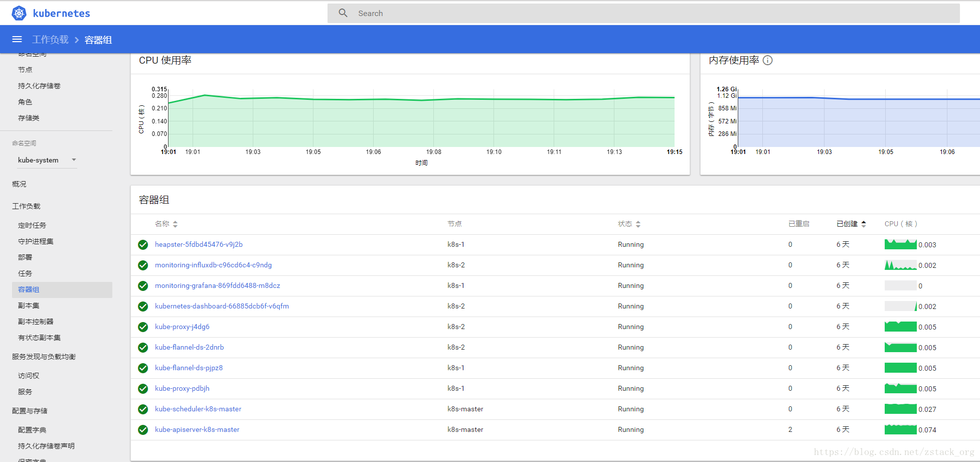Viewport: 980px width, 462px height.
Task: Open pod kube-proxy-pdbjh
Action: 182,388
